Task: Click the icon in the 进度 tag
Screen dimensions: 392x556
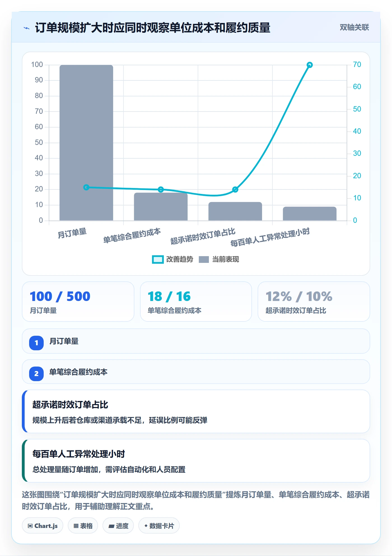Action: click(x=111, y=526)
